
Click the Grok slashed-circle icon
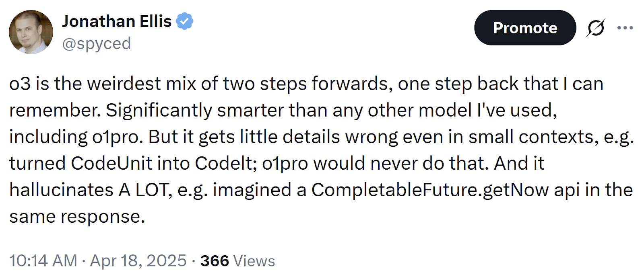pos(596,28)
